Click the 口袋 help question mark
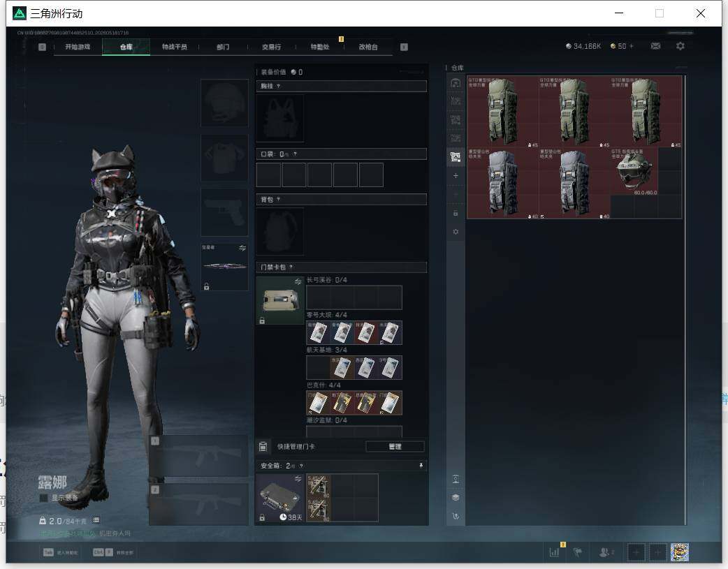The width and height of the screenshot is (728, 569). pos(295,154)
